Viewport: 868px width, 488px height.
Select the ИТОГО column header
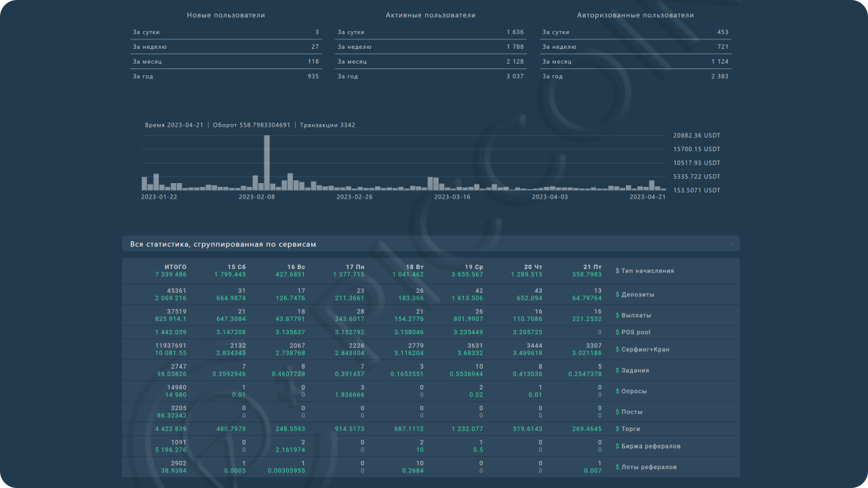tap(176, 267)
